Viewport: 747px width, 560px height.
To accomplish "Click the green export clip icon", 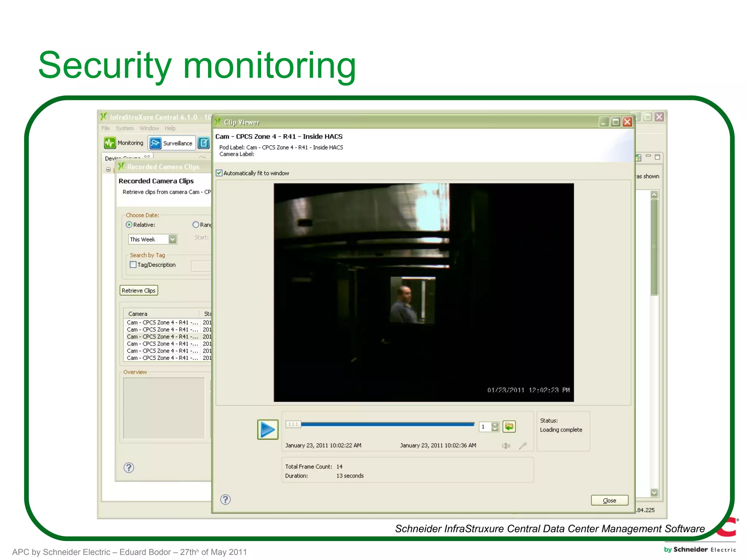I will pos(509,426).
